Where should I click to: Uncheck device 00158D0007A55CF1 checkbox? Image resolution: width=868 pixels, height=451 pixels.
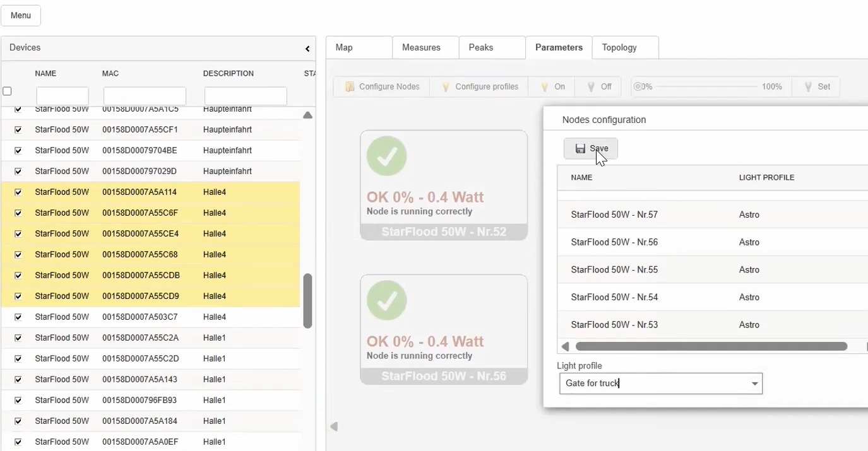point(18,130)
